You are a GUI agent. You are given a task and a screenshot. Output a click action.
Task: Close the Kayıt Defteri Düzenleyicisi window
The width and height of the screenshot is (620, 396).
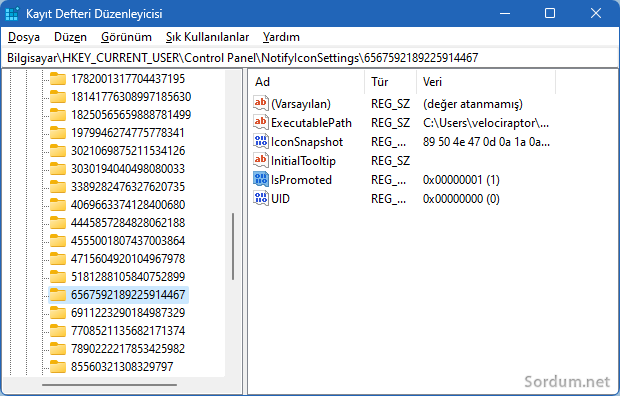[x=595, y=13]
